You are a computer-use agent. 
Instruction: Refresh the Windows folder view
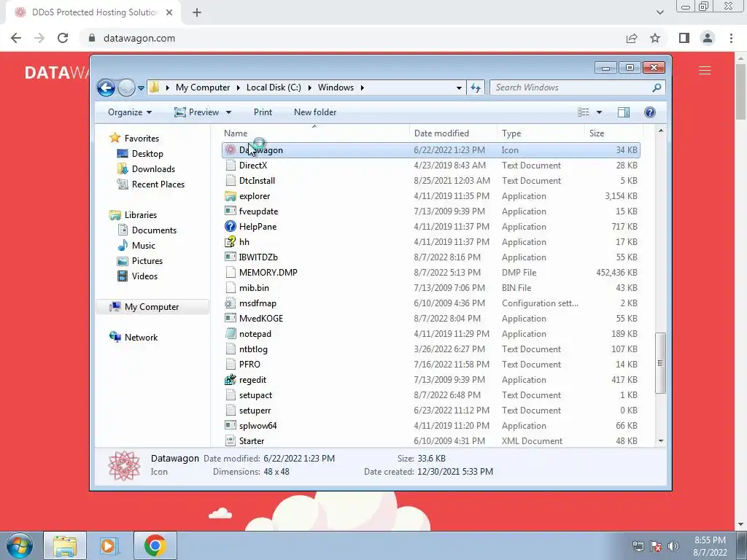point(476,87)
